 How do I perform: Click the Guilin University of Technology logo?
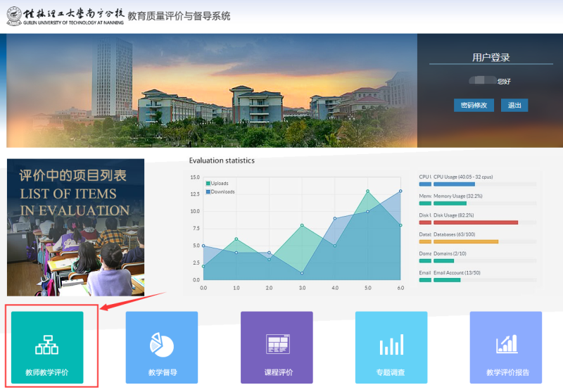pyautogui.click(x=65, y=16)
